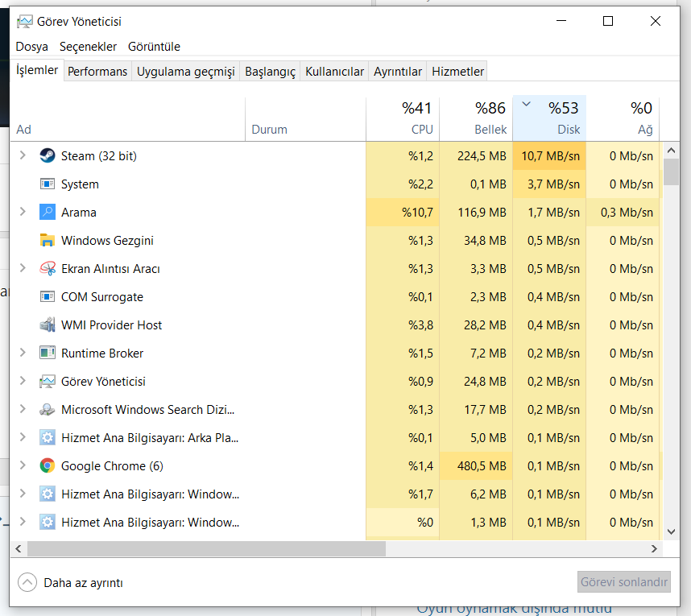Sort by the Durum column header
691x616 pixels.
[x=305, y=118]
